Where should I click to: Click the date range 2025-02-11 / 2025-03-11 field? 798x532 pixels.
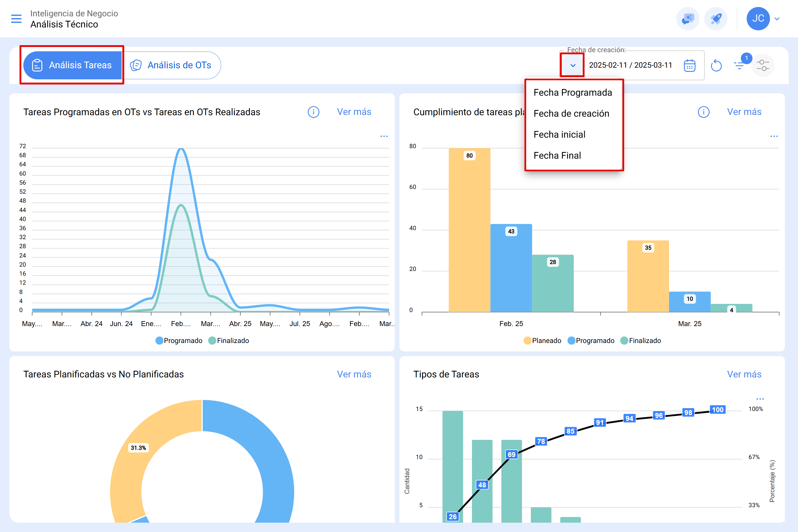click(630, 65)
